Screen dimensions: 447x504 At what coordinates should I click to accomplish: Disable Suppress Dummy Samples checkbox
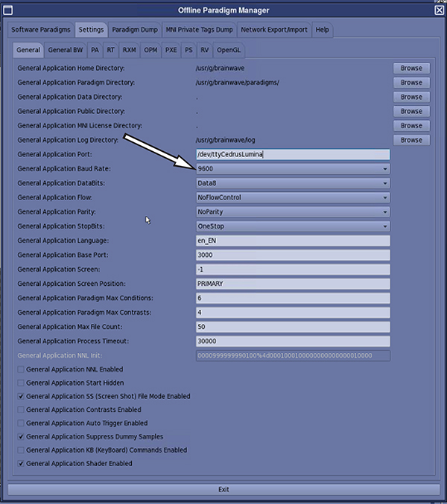21,436
